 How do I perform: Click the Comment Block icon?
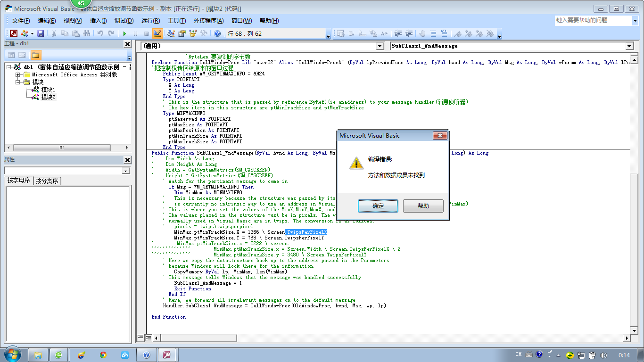tap(433, 33)
